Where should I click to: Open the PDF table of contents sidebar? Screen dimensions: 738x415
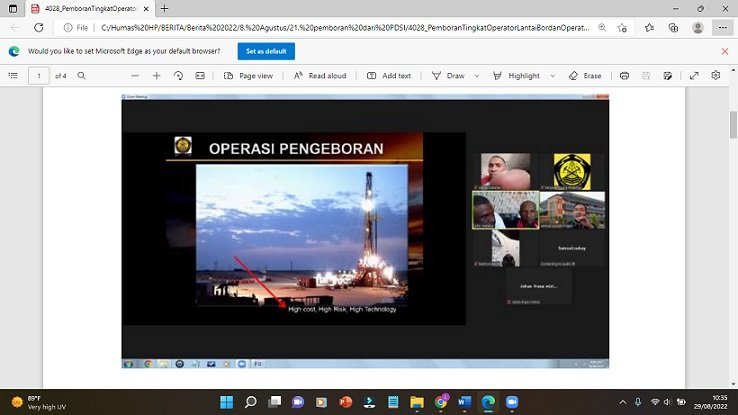(13, 75)
